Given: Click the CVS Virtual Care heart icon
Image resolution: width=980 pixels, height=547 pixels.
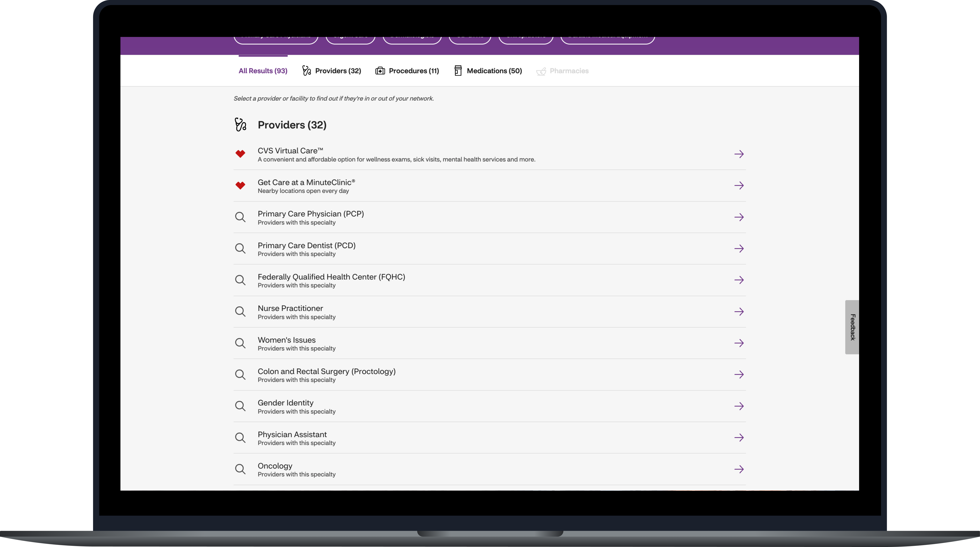Looking at the screenshot, I should point(240,154).
